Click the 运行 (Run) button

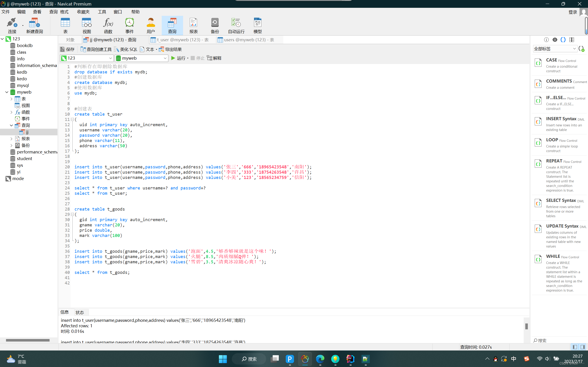178,58
